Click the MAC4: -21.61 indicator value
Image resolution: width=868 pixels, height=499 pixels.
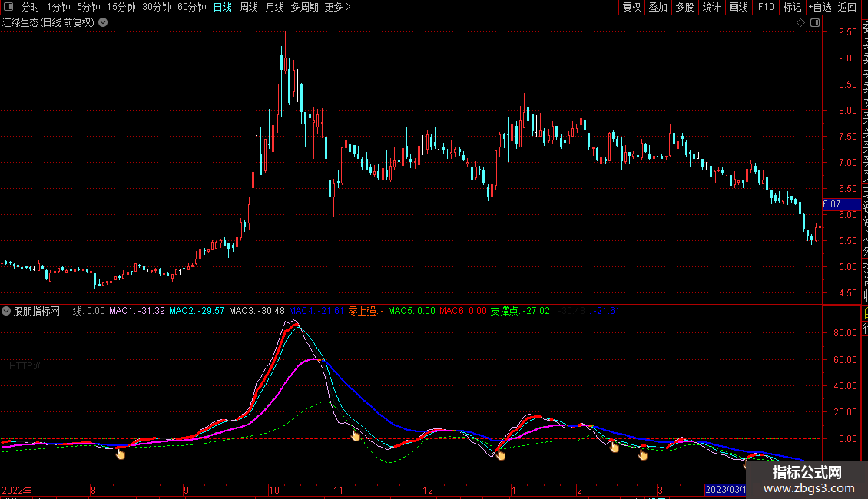click(316, 311)
